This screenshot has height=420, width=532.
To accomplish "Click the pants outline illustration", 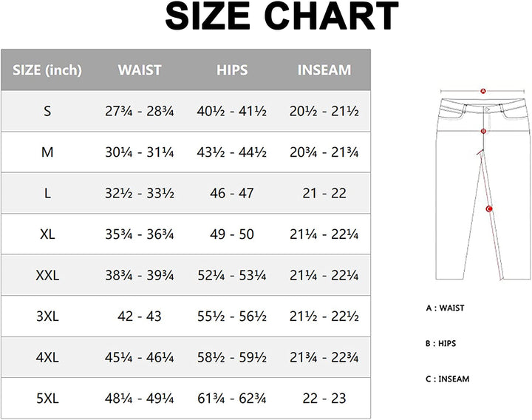I will (473, 185).
